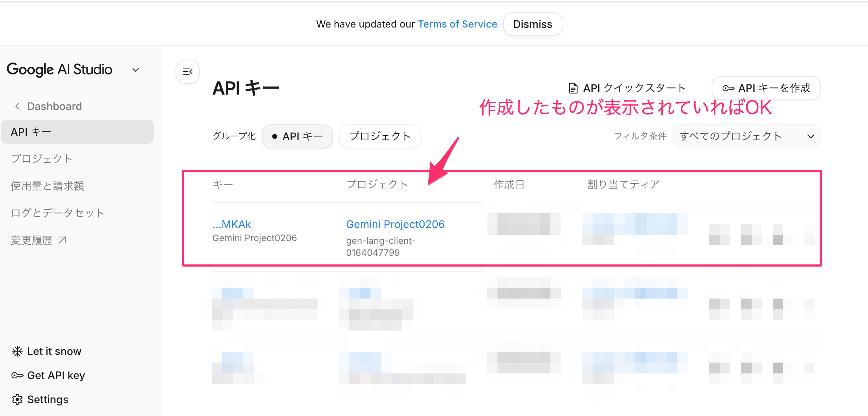Open the ...MKAk API key entry

(x=231, y=224)
